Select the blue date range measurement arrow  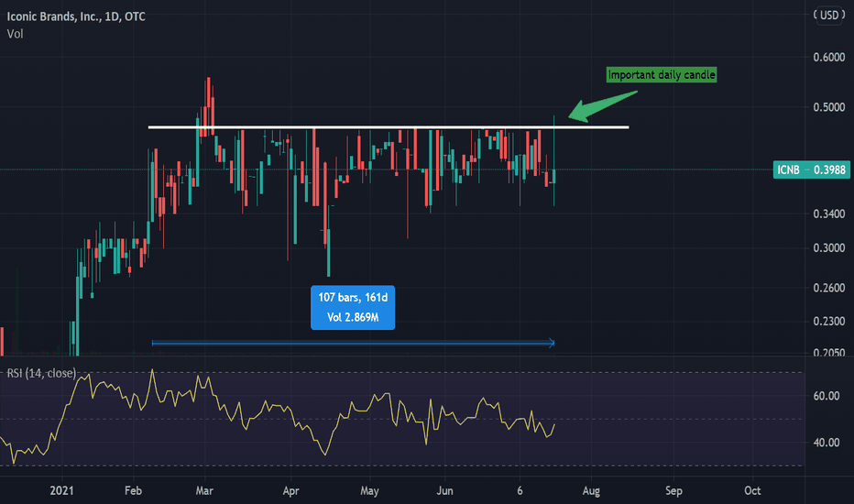353,343
